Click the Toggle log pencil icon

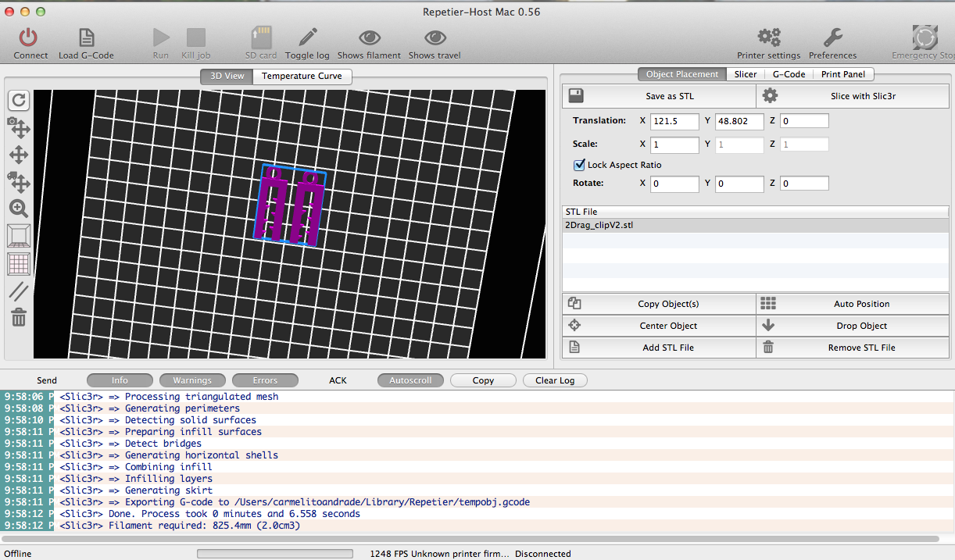pos(307,37)
